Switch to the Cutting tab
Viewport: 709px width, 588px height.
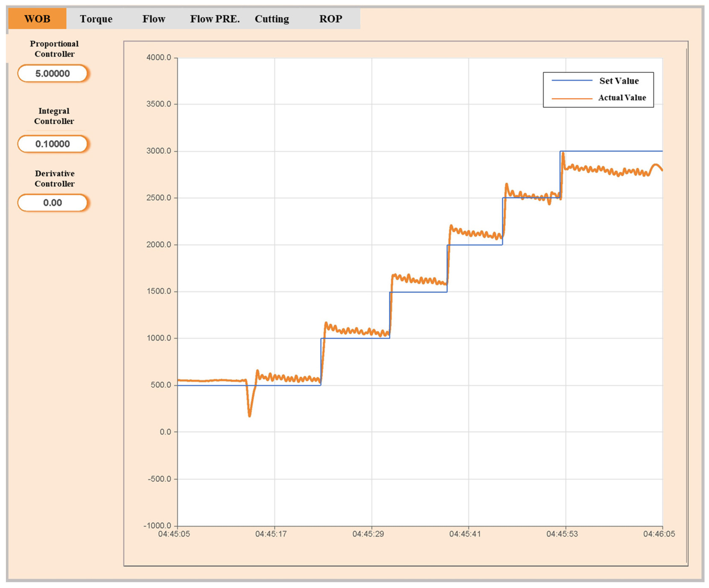tap(272, 19)
